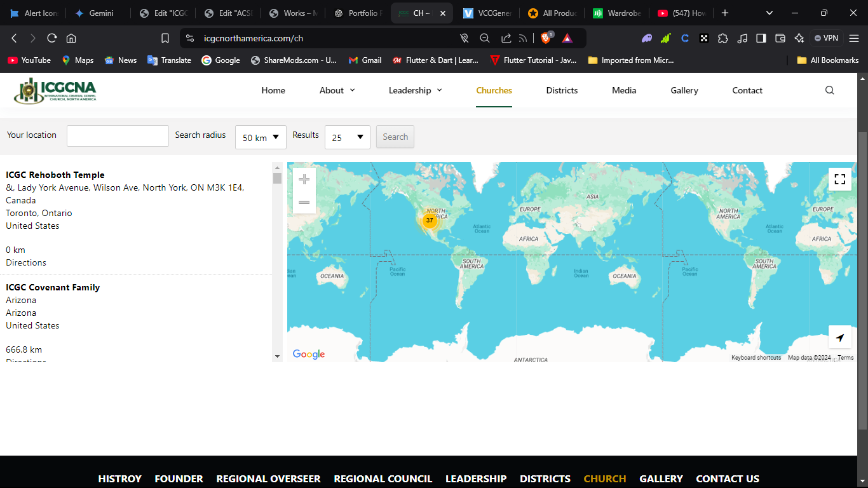Open the site search magnifier icon
This screenshot has width=868, height=488.
pyautogui.click(x=829, y=90)
